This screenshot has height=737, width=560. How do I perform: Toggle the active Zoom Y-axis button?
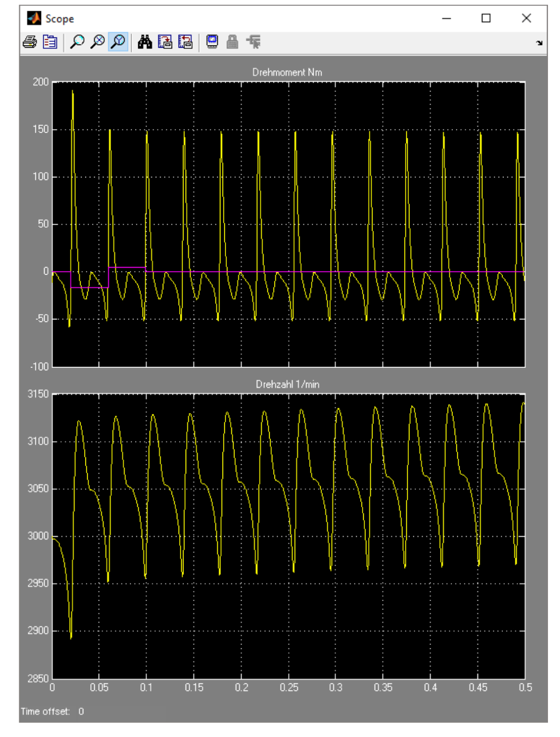click(118, 42)
